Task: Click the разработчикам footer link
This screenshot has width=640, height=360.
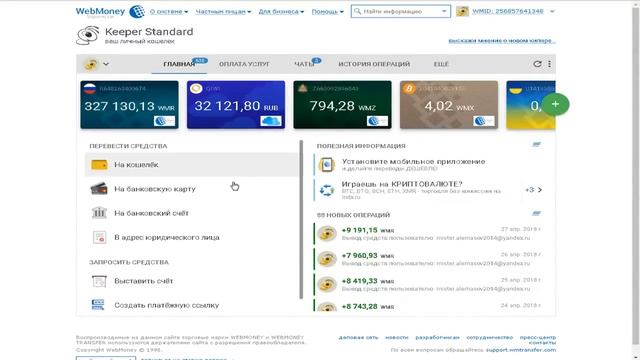Action: click(438, 337)
